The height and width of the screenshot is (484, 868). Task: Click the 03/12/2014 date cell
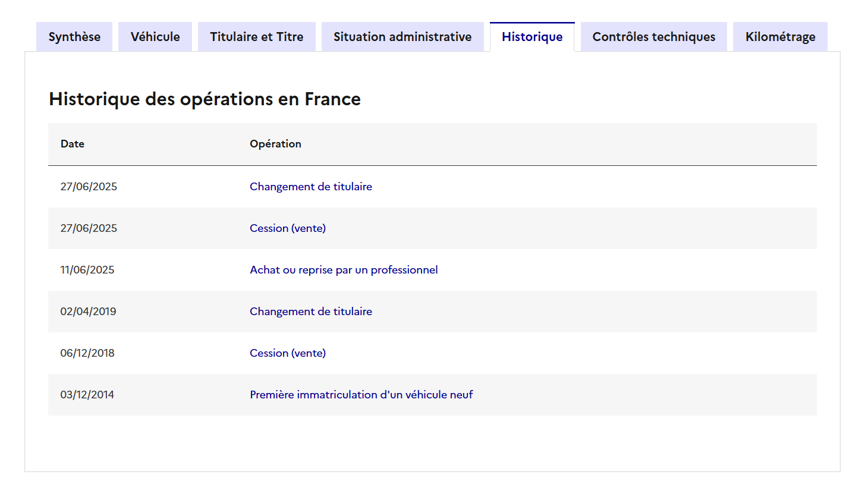pyautogui.click(x=87, y=395)
